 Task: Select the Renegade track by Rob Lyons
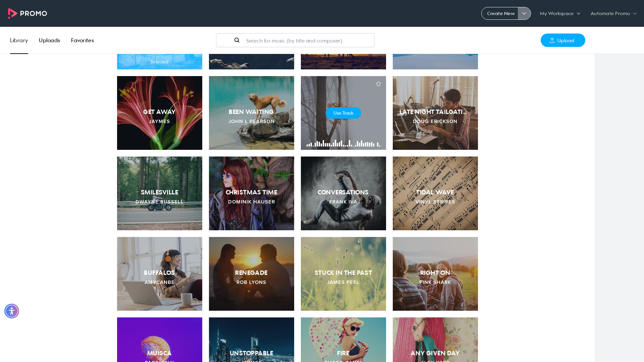(252, 274)
